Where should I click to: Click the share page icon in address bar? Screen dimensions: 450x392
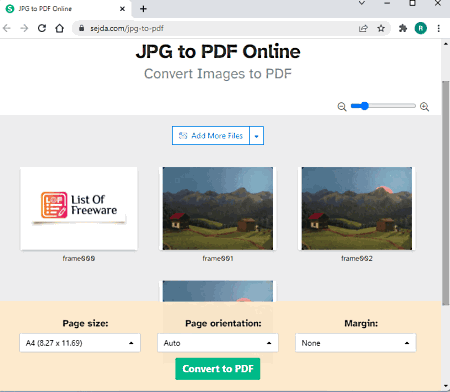point(363,28)
